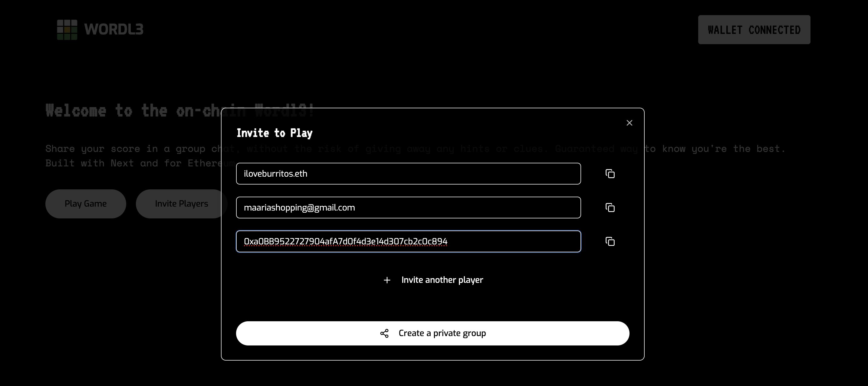Click the copy icon next to ENS name
Viewport: 868px width, 386px height.
point(609,173)
